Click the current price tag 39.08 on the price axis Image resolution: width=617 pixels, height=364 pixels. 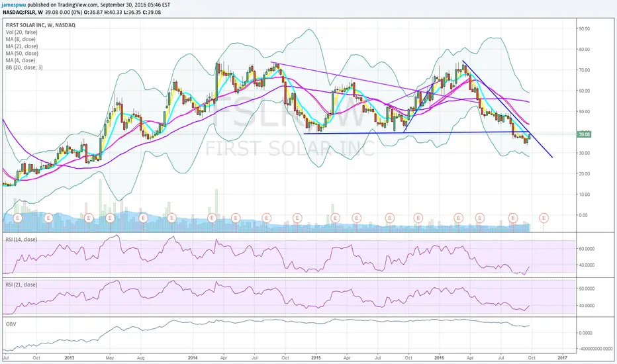(x=584, y=134)
